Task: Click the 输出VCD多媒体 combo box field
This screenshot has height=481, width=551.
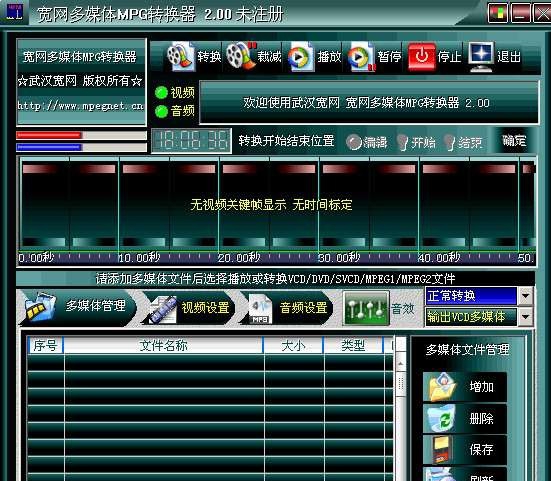Action: (x=471, y=317)
